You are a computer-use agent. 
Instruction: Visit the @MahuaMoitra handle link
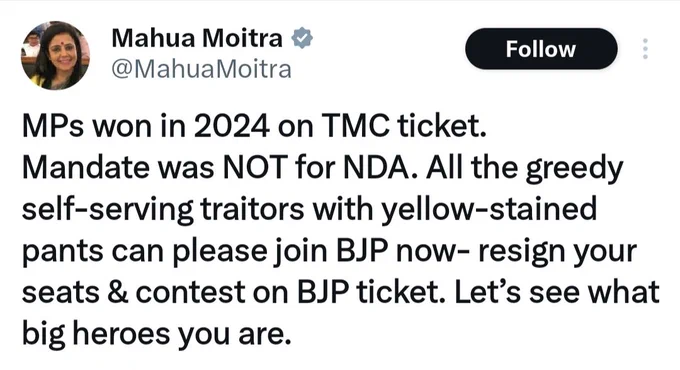201,69
